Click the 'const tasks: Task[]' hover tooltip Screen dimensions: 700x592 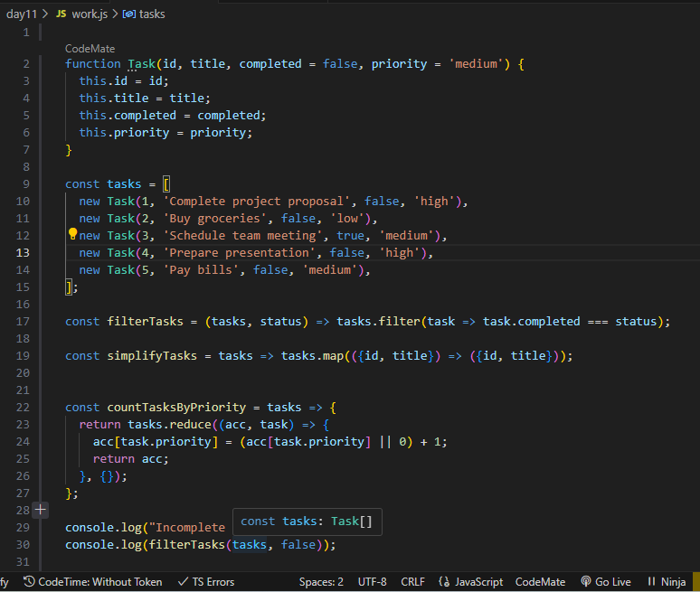[307, 522]
